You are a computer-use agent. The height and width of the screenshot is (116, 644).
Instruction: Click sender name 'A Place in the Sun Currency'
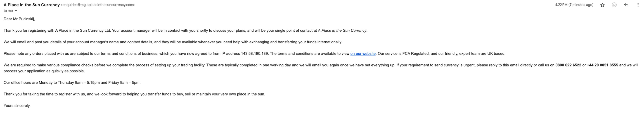point(32,5)
